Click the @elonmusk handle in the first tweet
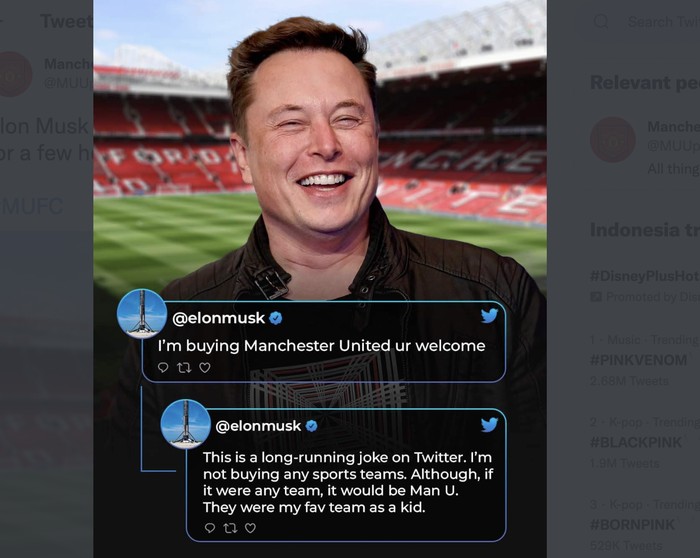700x558 pixels. 219,318
